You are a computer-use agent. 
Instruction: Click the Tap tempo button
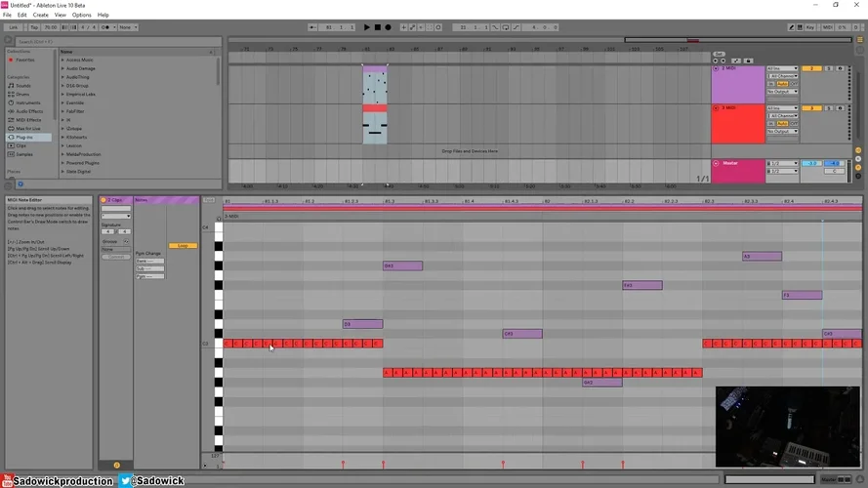click(34, 27)
